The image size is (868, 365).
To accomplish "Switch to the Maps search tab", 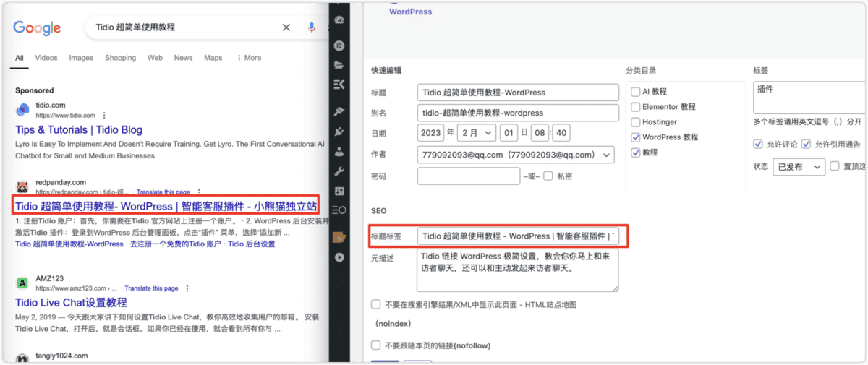I will tap(213, 58).
